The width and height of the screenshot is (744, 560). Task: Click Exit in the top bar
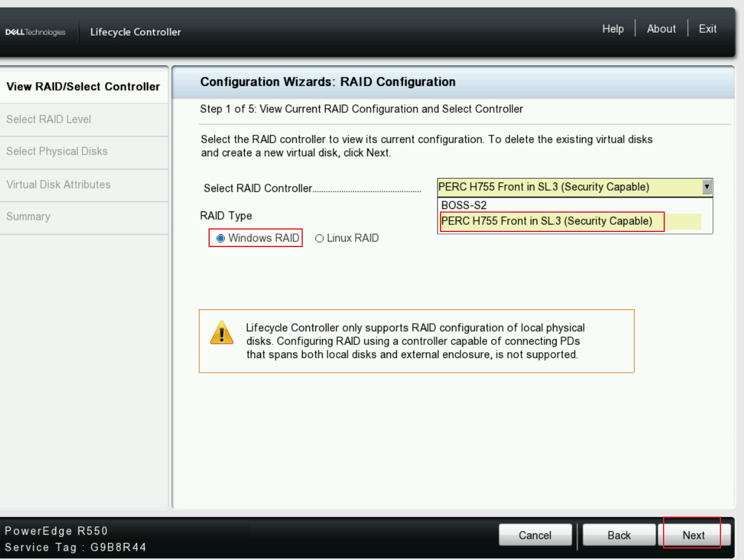[x=708, y=29]
